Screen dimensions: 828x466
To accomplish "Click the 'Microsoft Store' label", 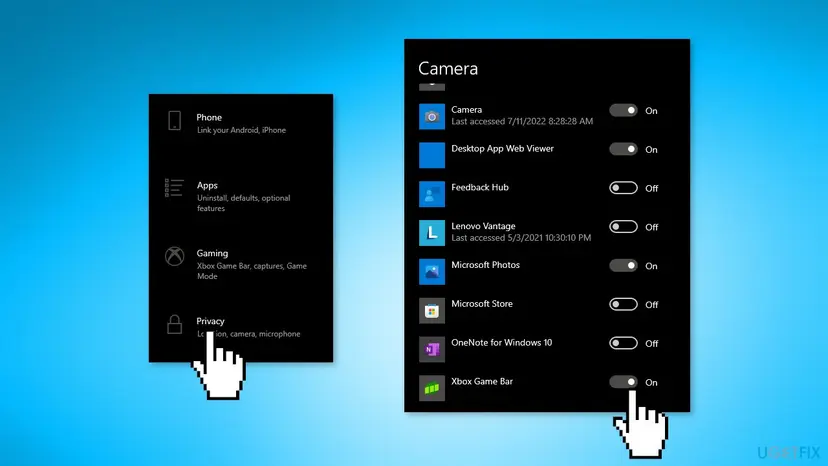I will (482, 304).
